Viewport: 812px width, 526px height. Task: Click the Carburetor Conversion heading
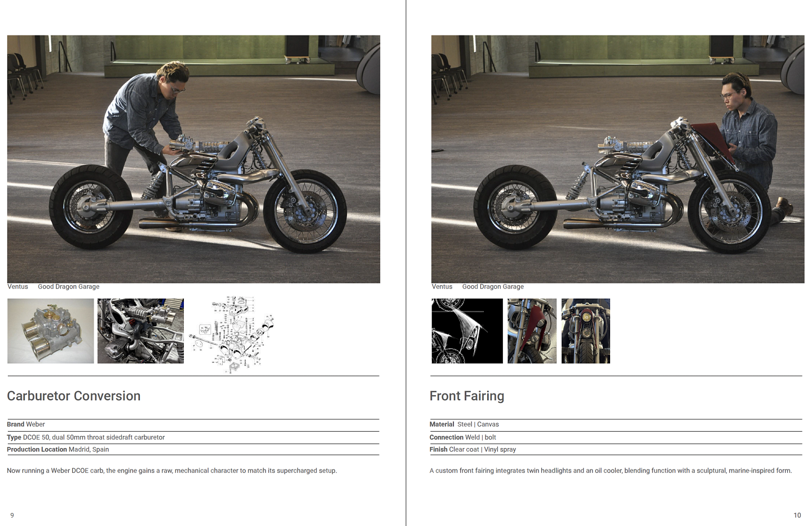pos(74,396)
